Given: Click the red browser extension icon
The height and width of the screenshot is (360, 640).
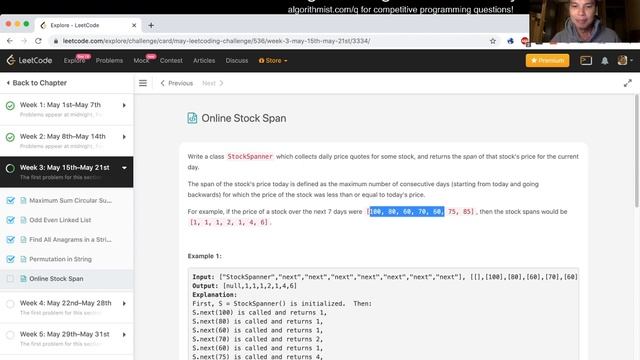Looking at the screenshot, I should click(525, 41).
